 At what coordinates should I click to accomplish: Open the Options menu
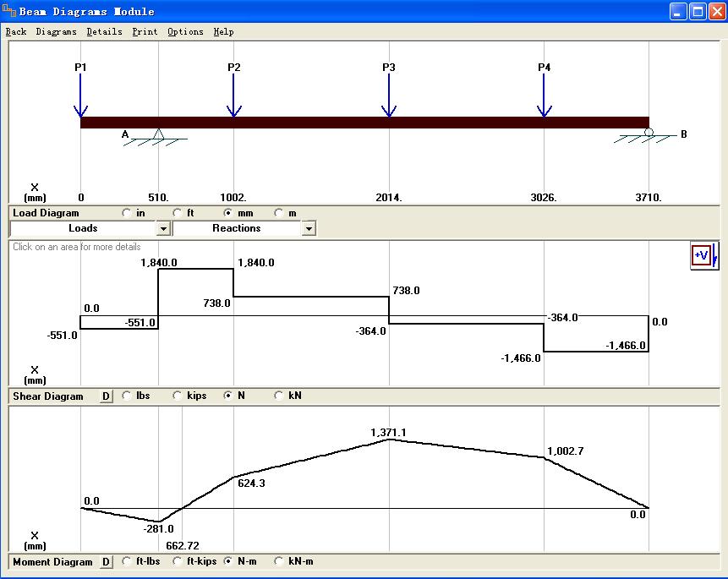pos(185,31)
